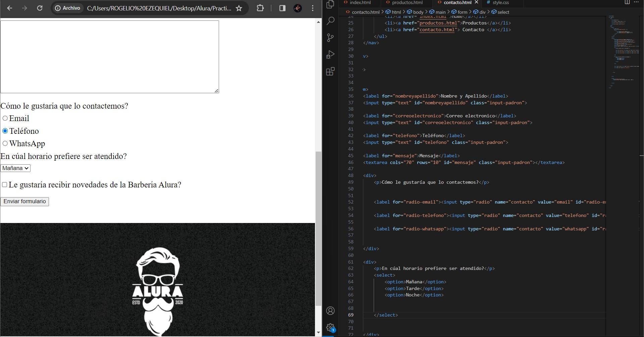
Task: Click the option Noche code line
Action: (414, 295)
